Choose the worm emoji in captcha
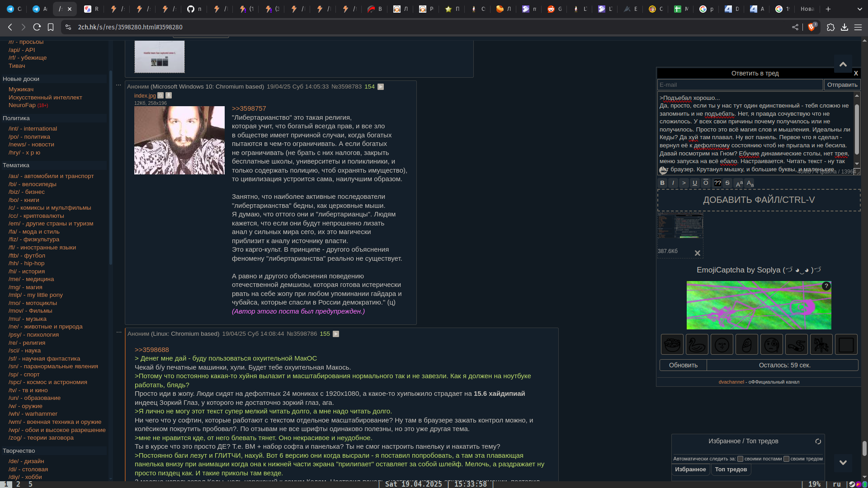Viewport: 868px width, 488px height. tap(796, 345)
